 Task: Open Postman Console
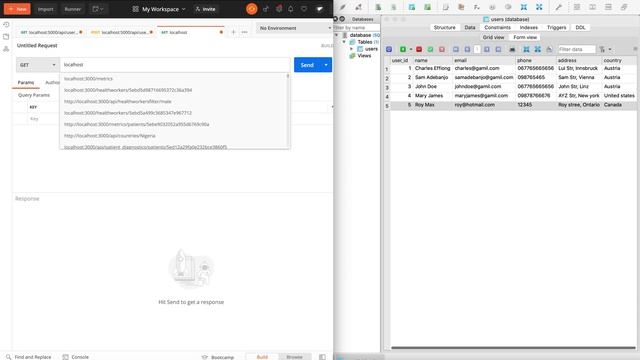tap(76, 357)
